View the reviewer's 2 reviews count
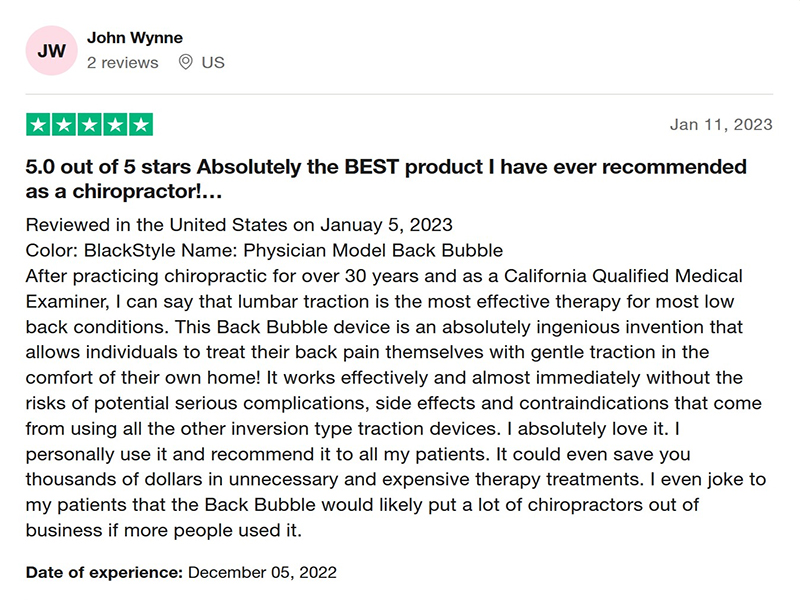This screenshot has height=600, width=800. tap(122, 63)
